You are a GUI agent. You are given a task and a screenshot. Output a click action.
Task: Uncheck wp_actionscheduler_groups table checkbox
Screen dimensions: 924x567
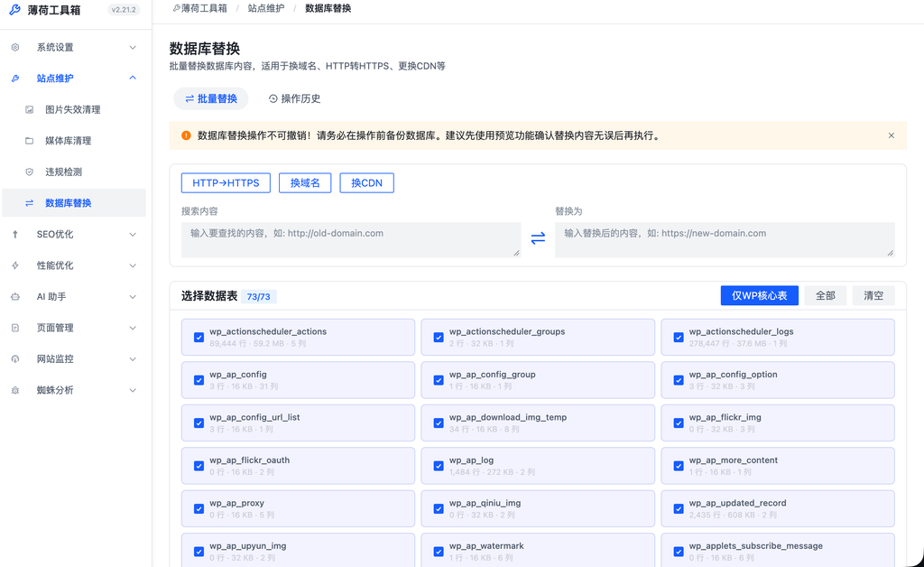[x=439, y=338]
